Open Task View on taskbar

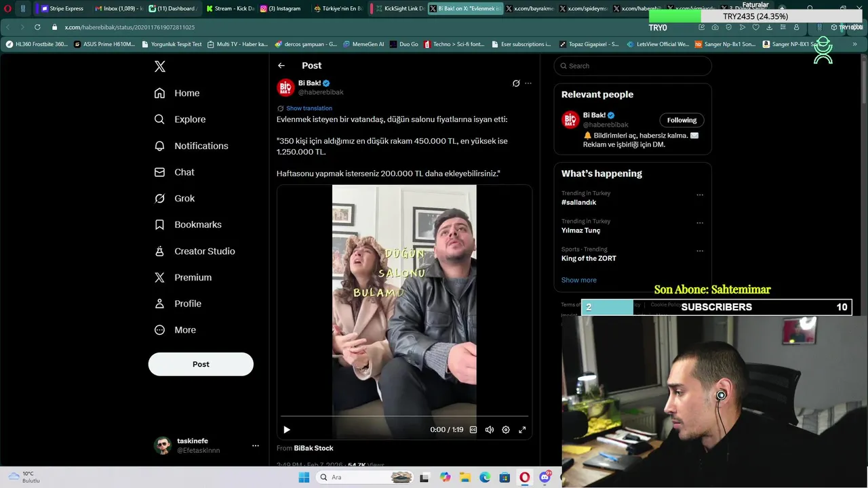[x=425, y=477]
